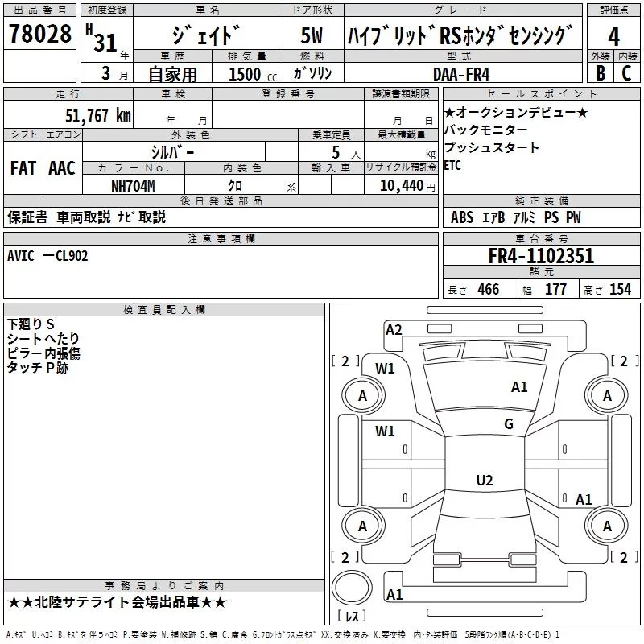Click the A1 marker on the rear bumper
Viewport: 644px width, 644px height.
[x=394, y=595]
